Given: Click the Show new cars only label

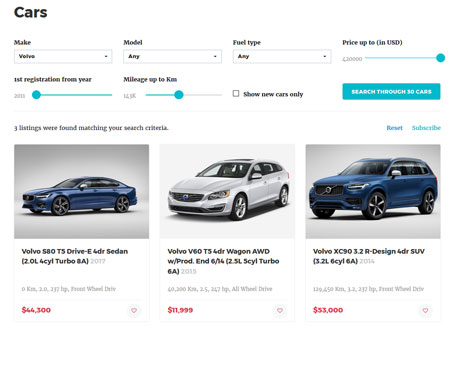Looking at the screenshot, I should coord(273,94).
